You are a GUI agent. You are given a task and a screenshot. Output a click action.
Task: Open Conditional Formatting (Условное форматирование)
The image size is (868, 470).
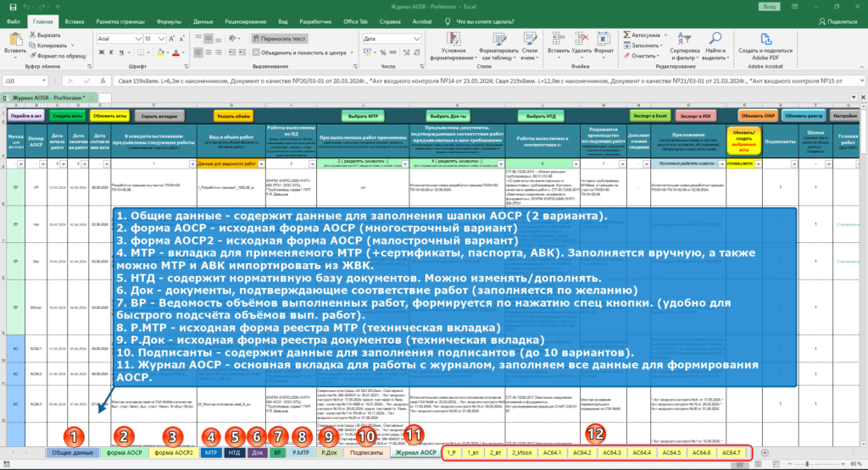pos(453,47)
